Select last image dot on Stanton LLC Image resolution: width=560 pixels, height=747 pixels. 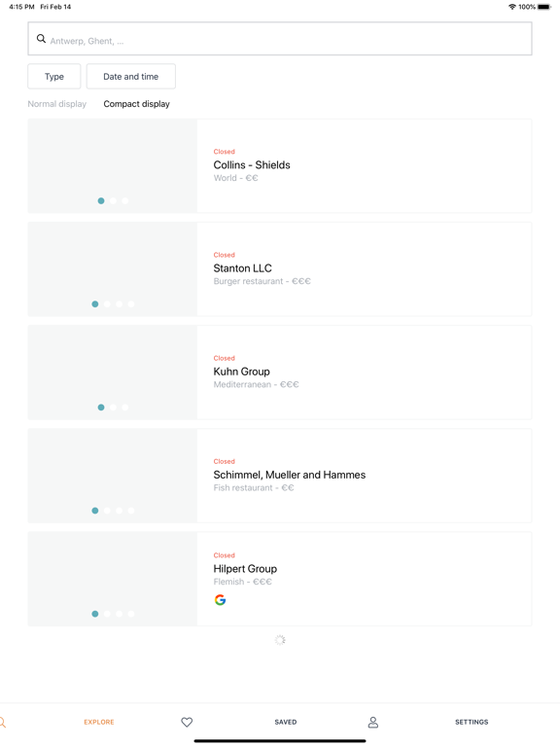(131, 303)
